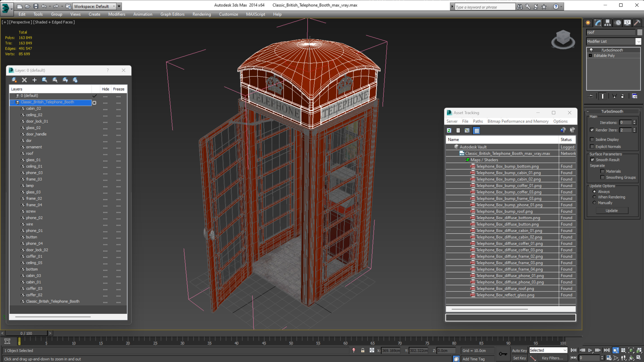Click the roof object color swatch
Viewport: 644px width, 362px height.
pos(639,32)
